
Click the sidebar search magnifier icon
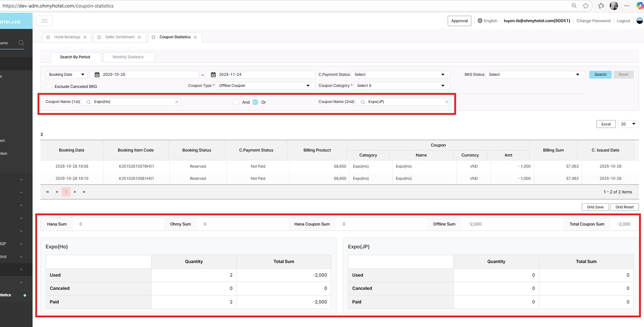pyautogui.click(x=21, y=43)
